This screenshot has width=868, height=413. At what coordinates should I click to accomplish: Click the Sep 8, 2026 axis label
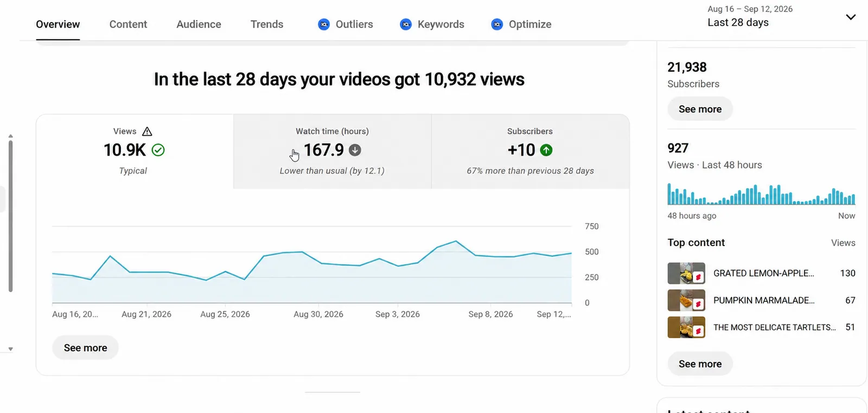[x=490, y=314]
